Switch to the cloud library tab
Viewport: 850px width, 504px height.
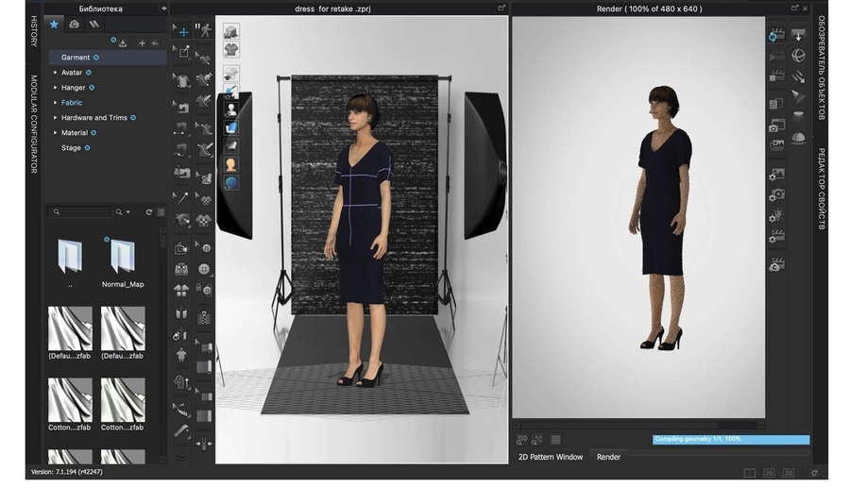pos(75,25)
